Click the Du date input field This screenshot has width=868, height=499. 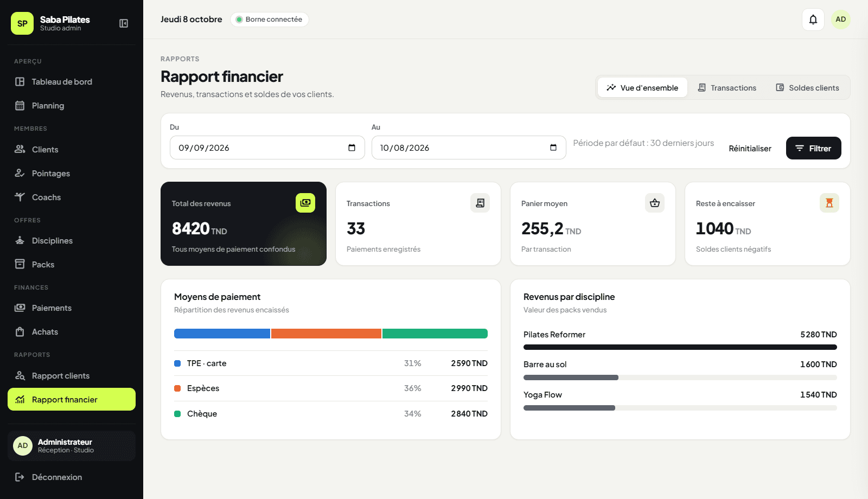tap(267, 148)
